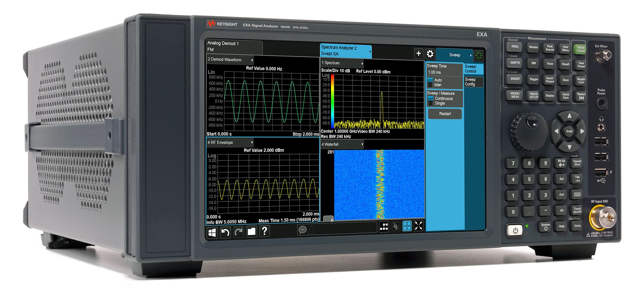Tap the waterfall position slider handle
Image resolution: width=644 pixels, height=294 pixels.
coord(328,219)
